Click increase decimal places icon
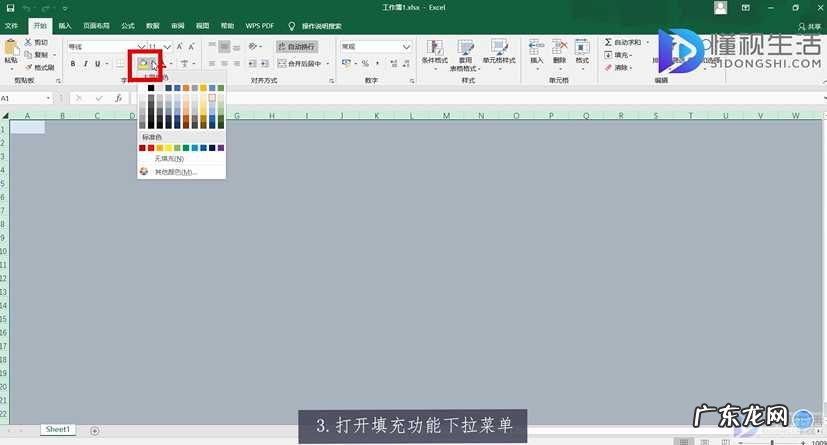 pyautogui.click(x=393, y=64)
